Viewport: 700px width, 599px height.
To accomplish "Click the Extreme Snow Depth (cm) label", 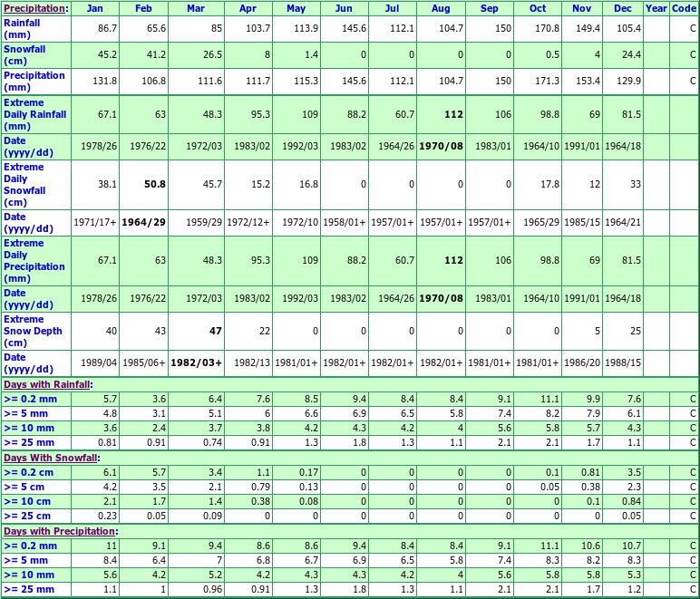I will tap(33, 331).
